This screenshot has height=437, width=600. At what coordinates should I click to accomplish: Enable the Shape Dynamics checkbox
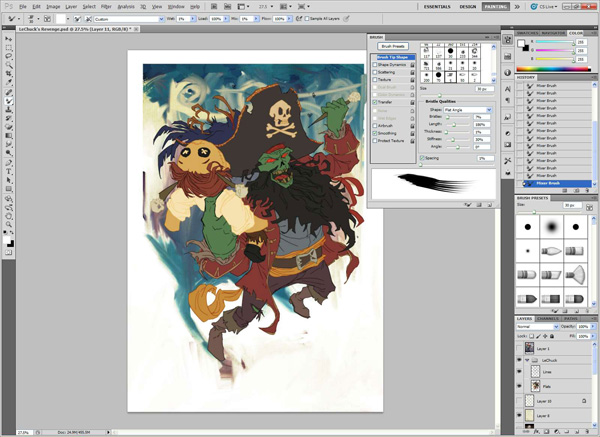tap(375, 65)
